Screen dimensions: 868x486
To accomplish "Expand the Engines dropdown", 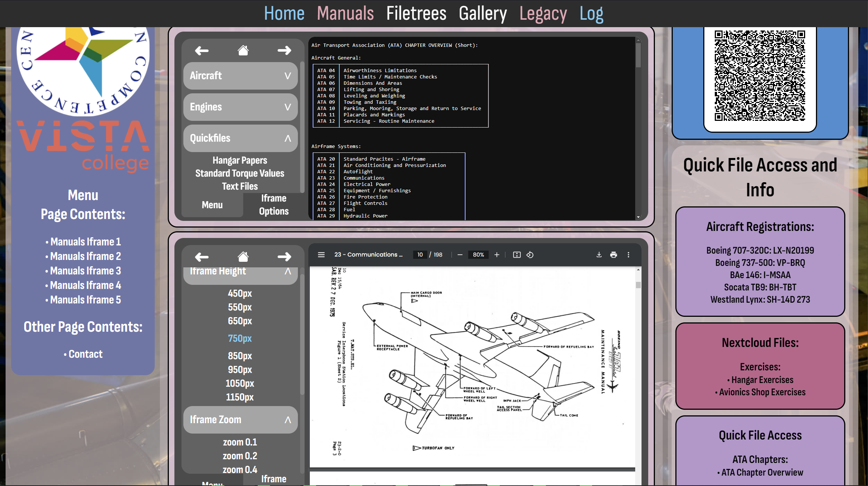I will pos(241,107).
